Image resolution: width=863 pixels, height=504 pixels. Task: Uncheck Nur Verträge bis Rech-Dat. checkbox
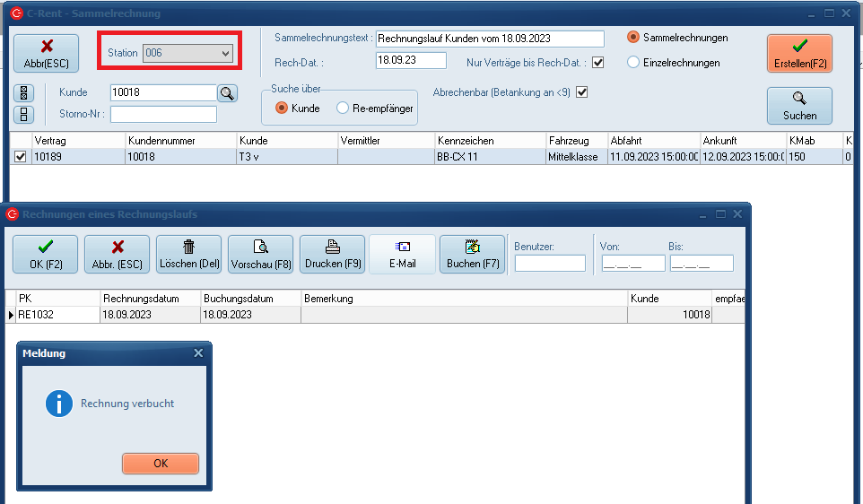[597, 63]
